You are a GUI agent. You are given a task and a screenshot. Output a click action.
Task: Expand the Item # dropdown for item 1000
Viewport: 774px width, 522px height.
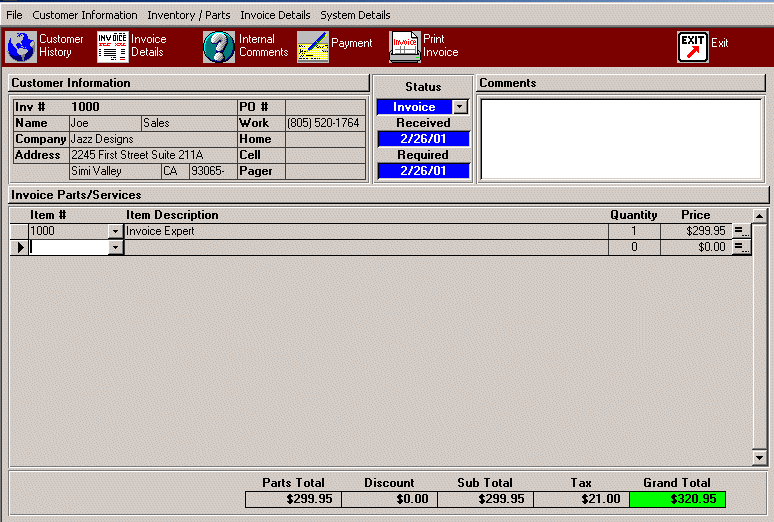pos(115,231)
